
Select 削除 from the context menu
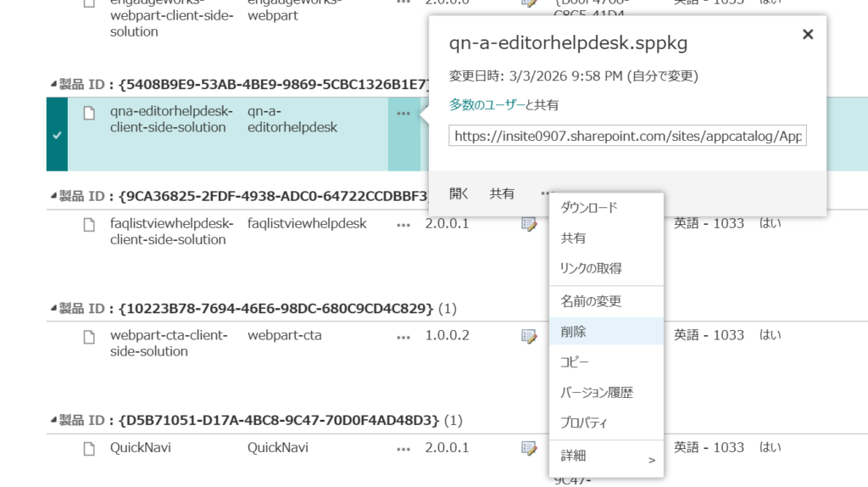573,332
